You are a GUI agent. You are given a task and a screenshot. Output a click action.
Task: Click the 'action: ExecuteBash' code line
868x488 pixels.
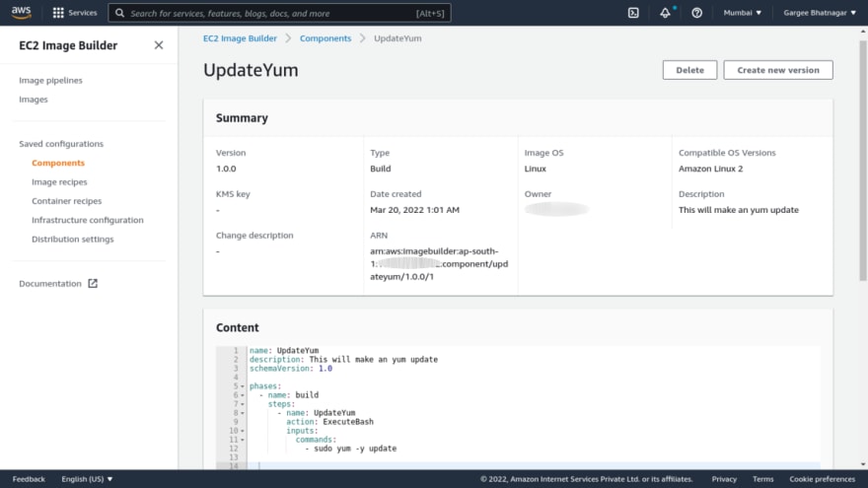coord(329,422)
